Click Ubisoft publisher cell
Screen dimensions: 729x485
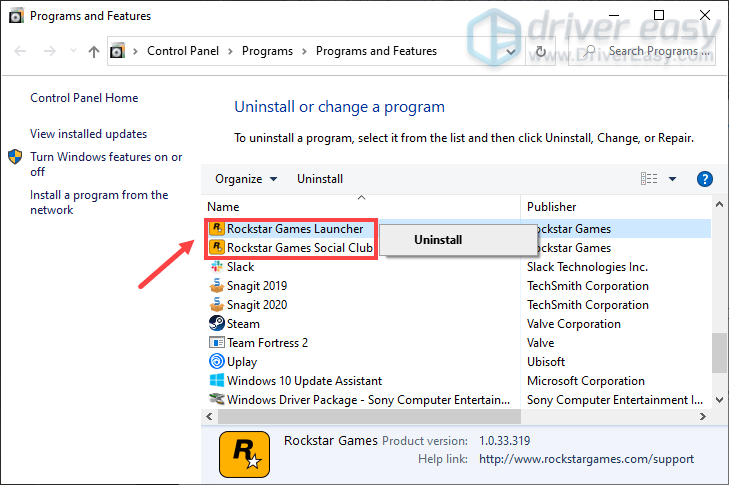(x=546, y=362)
